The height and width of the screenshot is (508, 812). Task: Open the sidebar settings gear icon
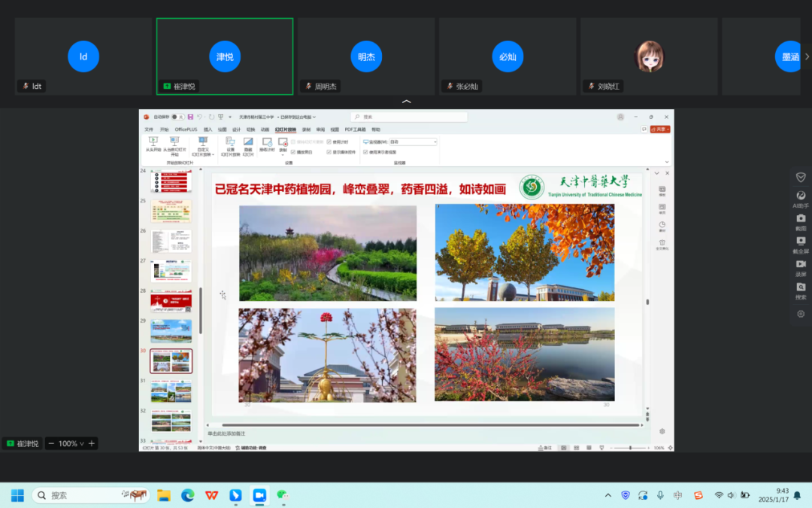[801, 314]
